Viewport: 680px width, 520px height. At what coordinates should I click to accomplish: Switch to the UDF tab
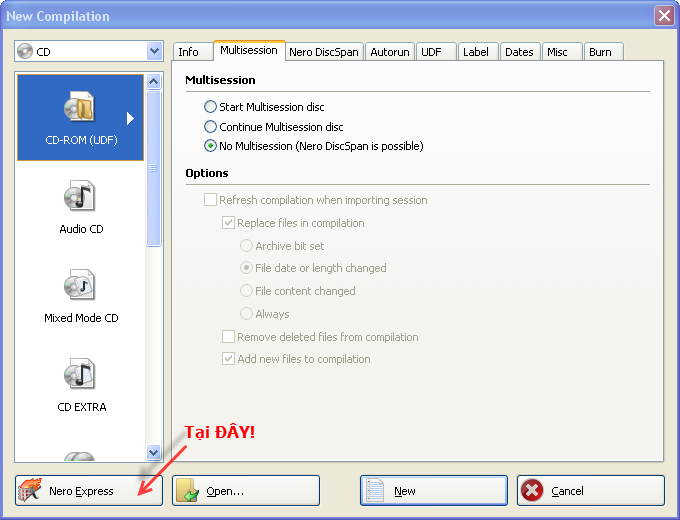(x=436, y=52)
